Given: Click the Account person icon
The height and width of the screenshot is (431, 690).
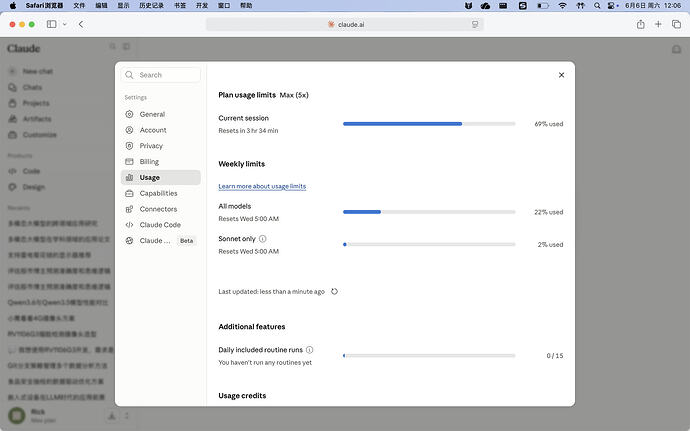Looking at the screenshot, I should pos(129,130).
